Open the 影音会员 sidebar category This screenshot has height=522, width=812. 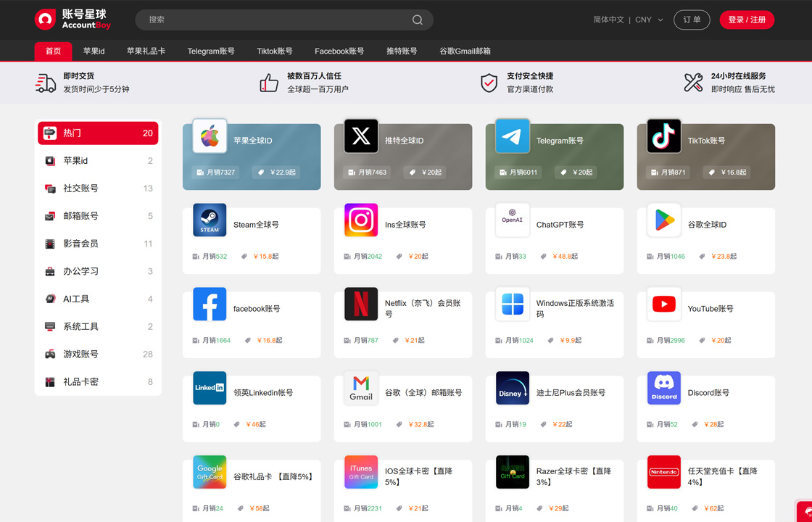[x=98, y=244]
